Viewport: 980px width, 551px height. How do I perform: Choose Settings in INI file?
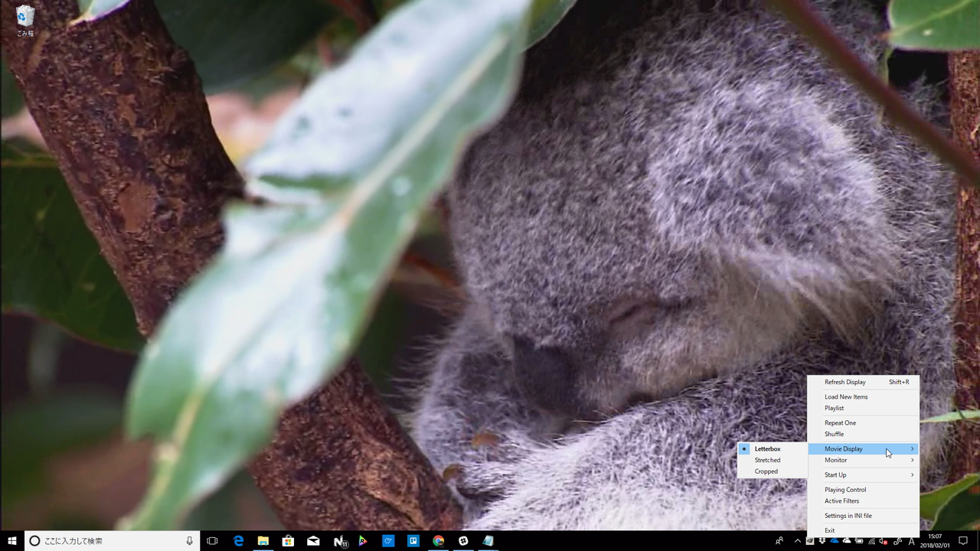[864, 515]
